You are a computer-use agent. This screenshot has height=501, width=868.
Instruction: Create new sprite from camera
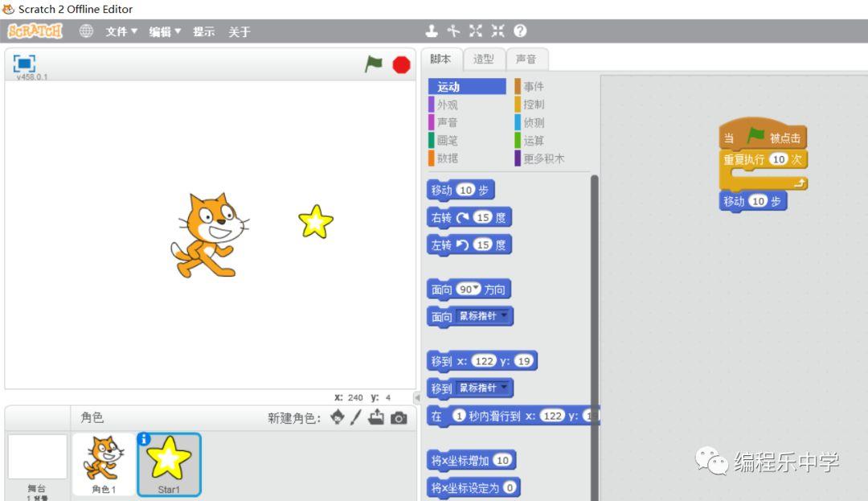point(399,418)
